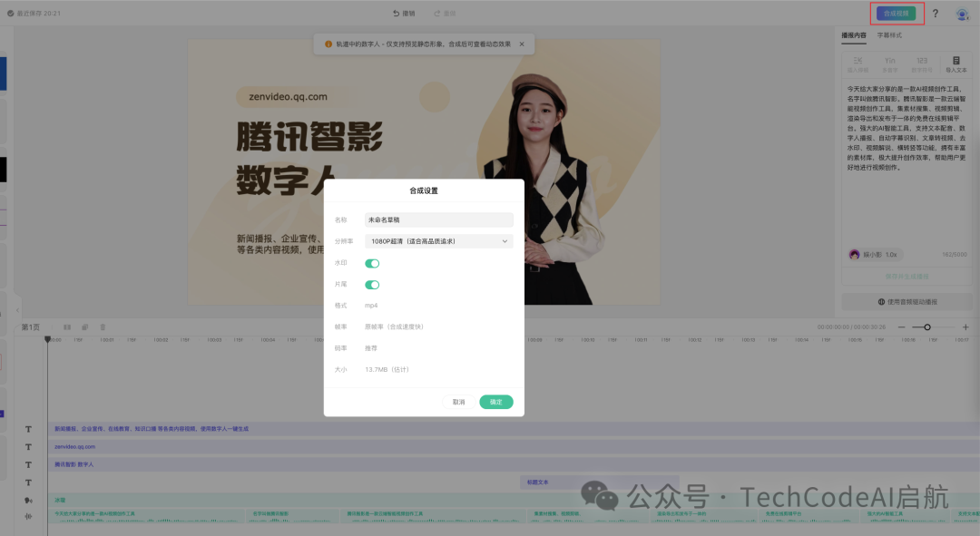Click 取消 in the 合成设置 dialog
Screen dimensions: 980x536
point(459,402)
